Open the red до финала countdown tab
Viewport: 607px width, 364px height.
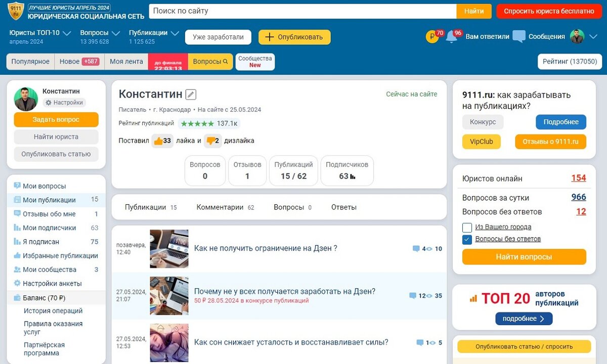(168, 62)
